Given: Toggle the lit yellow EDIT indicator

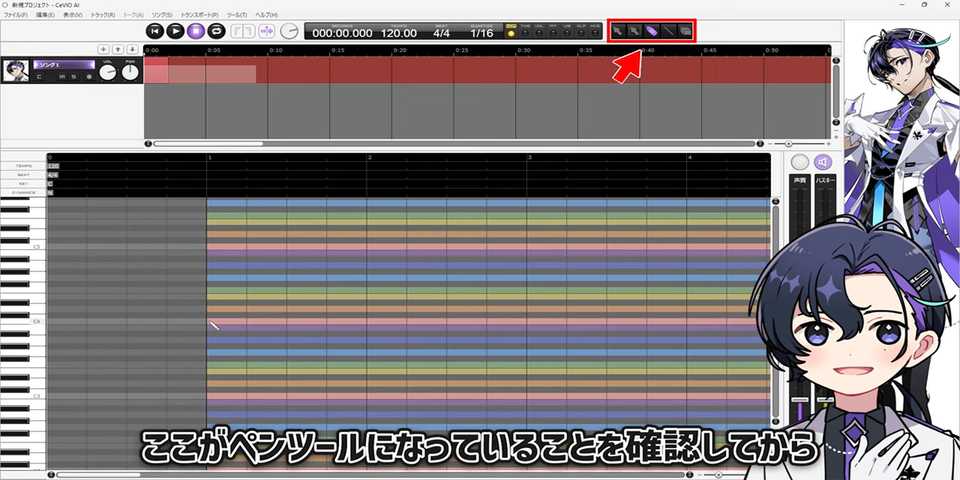Looking at the screenshot, I should [511, 31].
